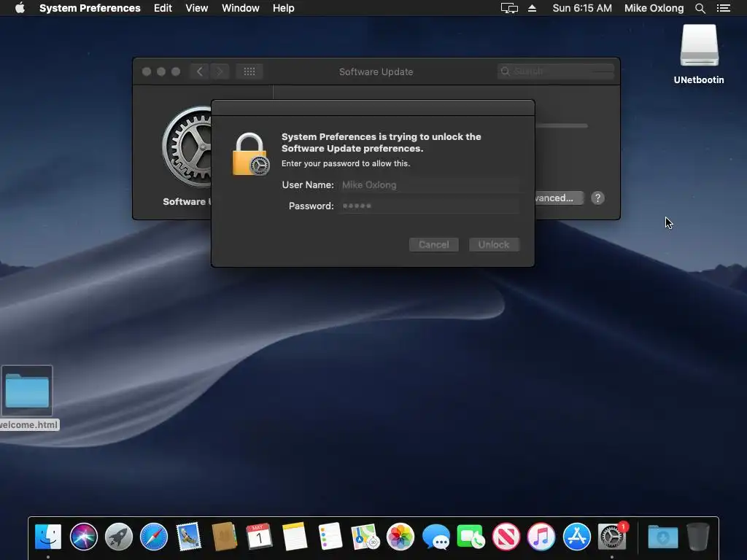Click the Software Update window title

(x=376, y=72)
